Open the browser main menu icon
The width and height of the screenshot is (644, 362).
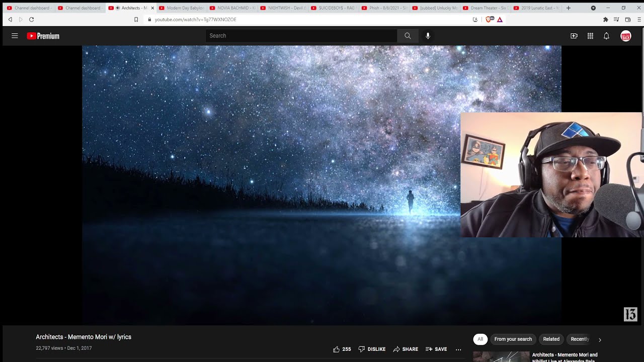pyautogui.click(x=639, y=19)
